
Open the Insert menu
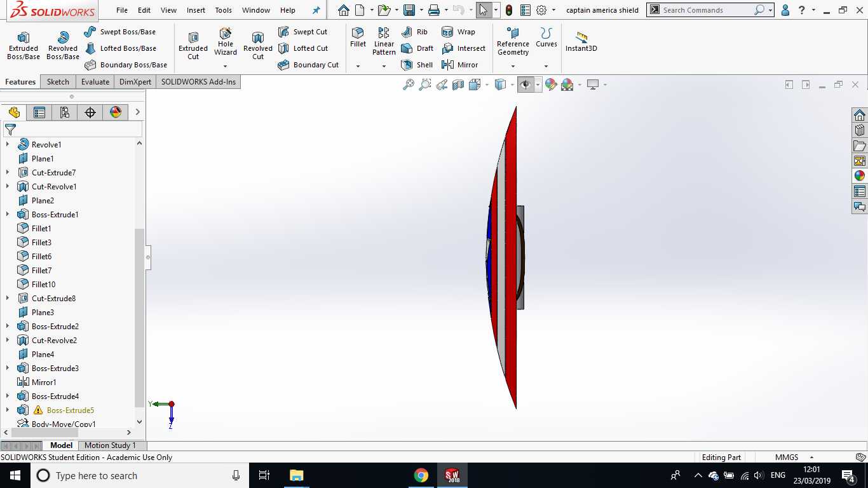pos(196,10)
